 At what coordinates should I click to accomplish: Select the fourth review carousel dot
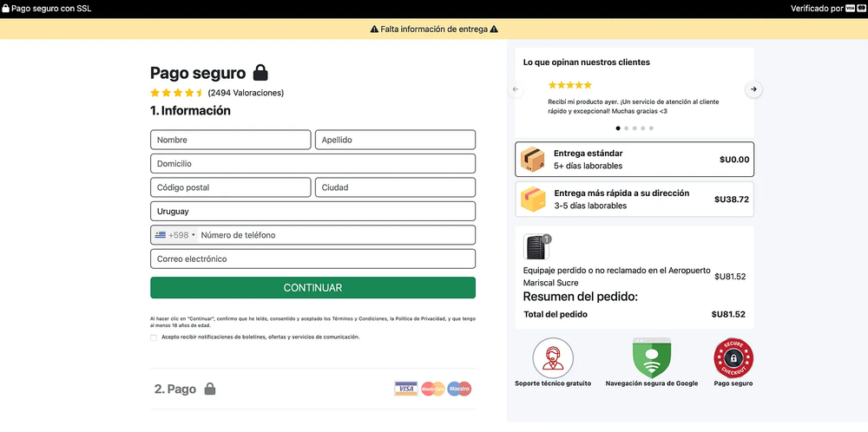[642, 128]
